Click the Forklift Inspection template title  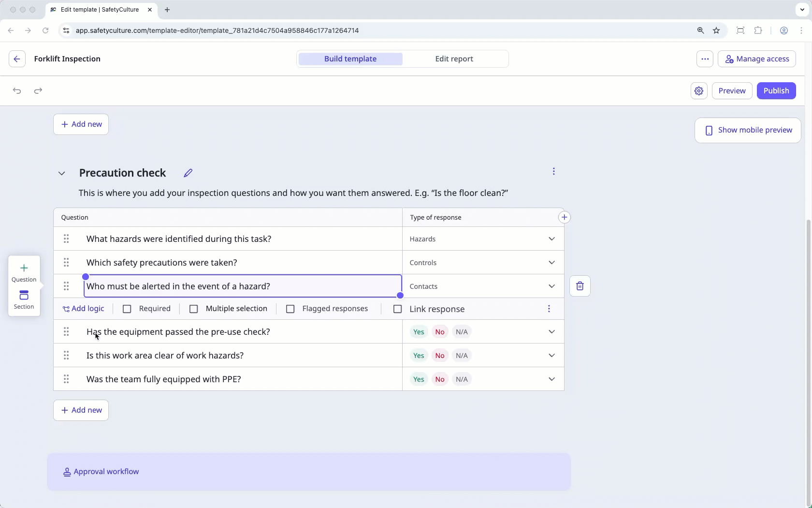point(67,59)
